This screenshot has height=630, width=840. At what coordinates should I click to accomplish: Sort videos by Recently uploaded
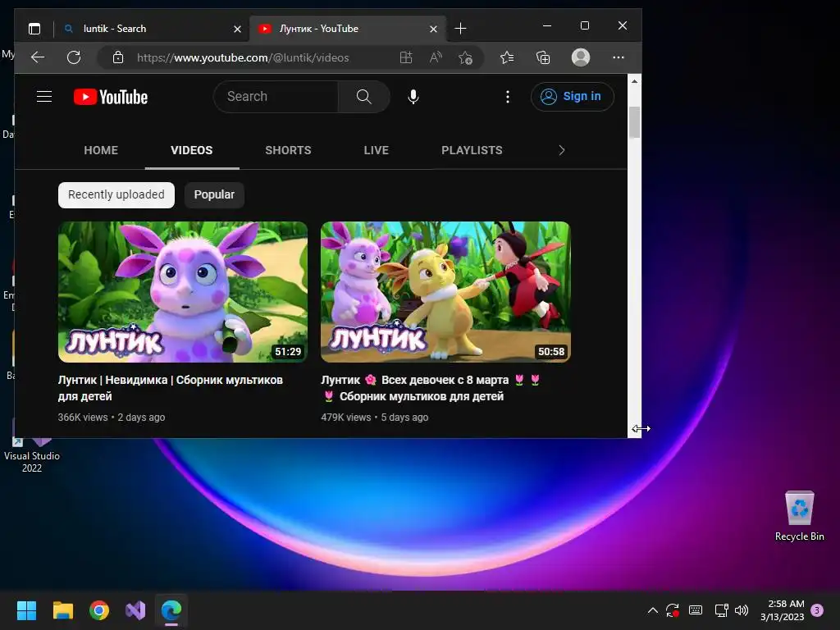[116, 194]
